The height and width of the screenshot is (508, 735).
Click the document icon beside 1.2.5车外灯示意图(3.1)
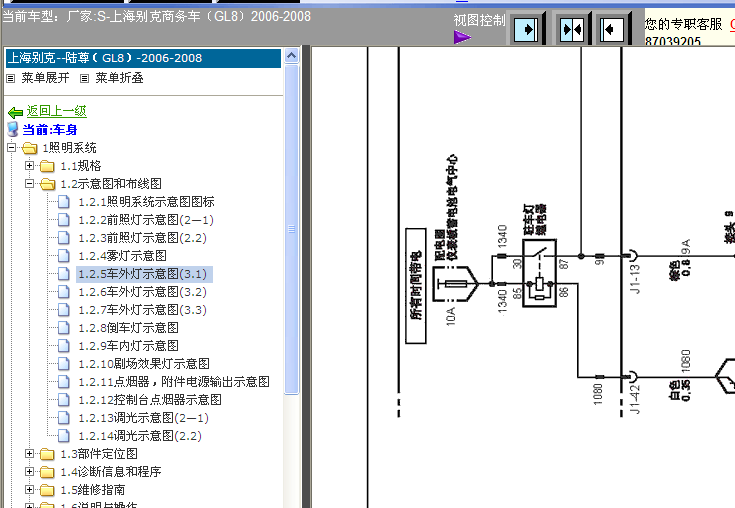[64, 274]
